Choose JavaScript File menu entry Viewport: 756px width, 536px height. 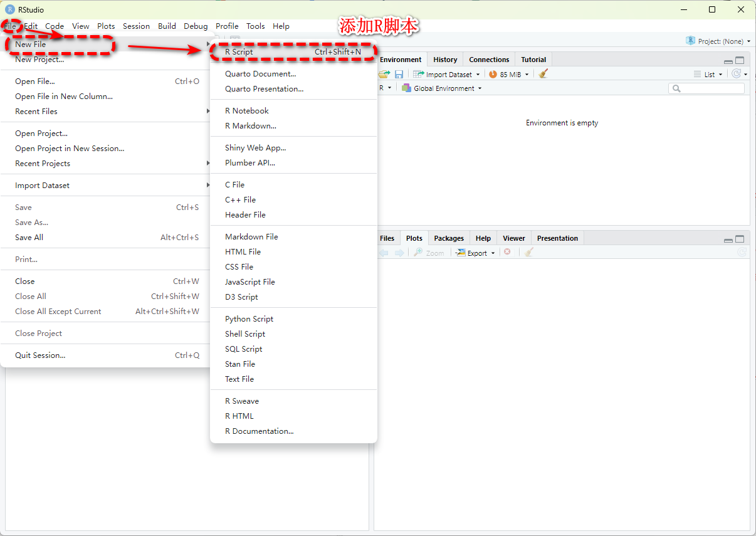pos(293,282)
